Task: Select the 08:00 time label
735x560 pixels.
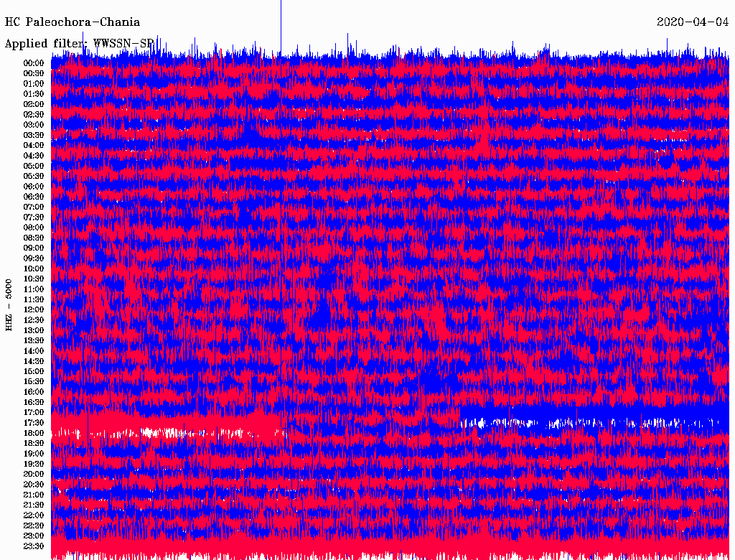Action: (34, 228)
